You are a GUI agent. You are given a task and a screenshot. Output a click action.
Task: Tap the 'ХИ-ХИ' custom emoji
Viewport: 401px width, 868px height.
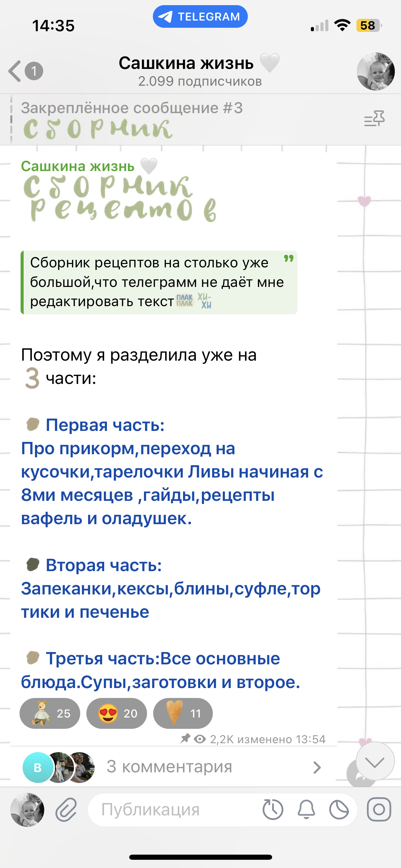pos(205,301)
